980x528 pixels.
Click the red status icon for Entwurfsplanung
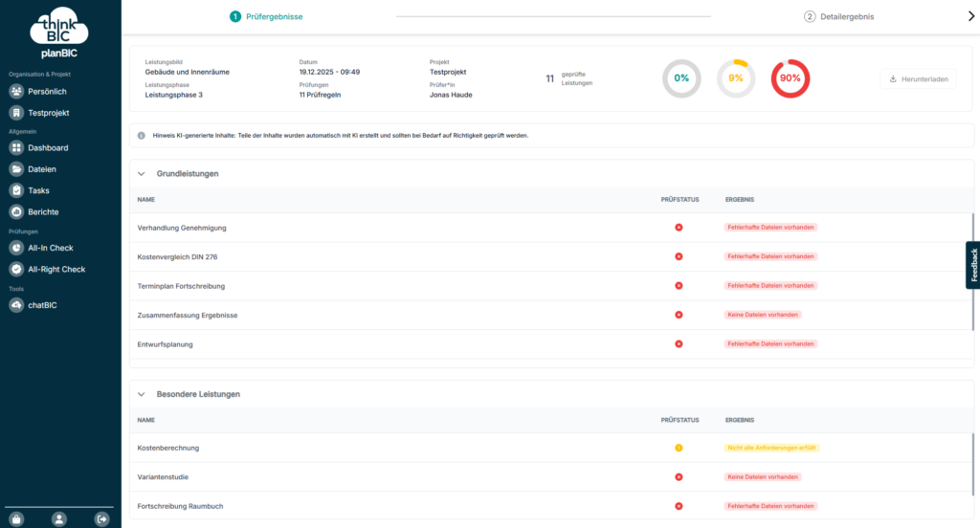(x=679, y=343)
